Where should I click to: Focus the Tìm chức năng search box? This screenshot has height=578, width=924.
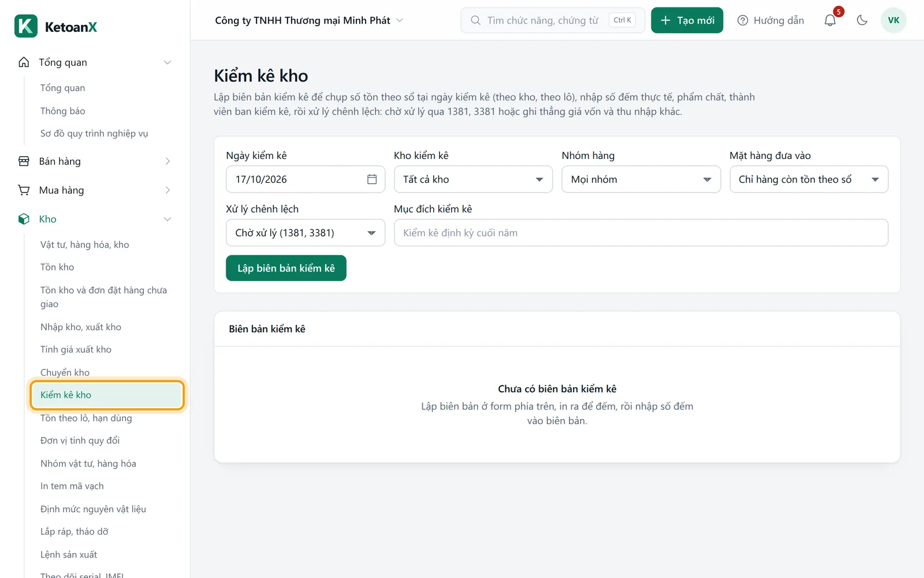[x=553, y=20]
